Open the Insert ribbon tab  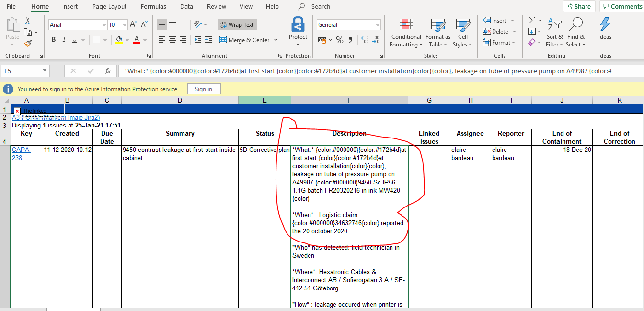click(70, 7)
